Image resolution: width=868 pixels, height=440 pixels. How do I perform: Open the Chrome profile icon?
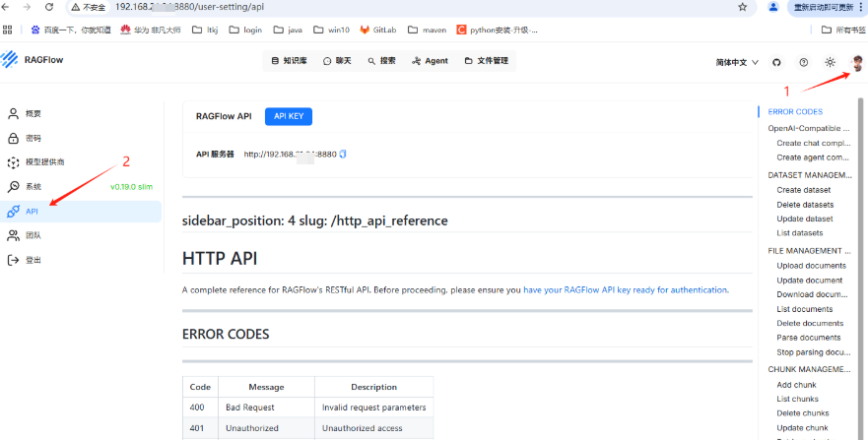[773, 7]
